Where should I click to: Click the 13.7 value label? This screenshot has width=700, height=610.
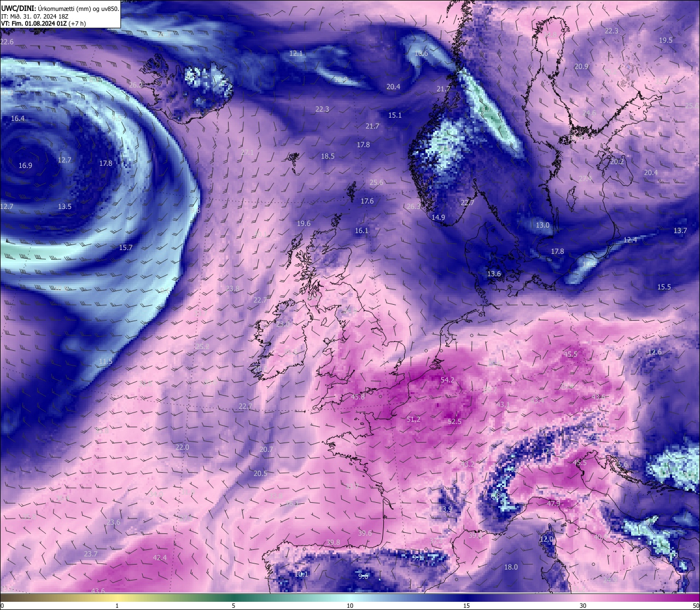coord(680,230)
